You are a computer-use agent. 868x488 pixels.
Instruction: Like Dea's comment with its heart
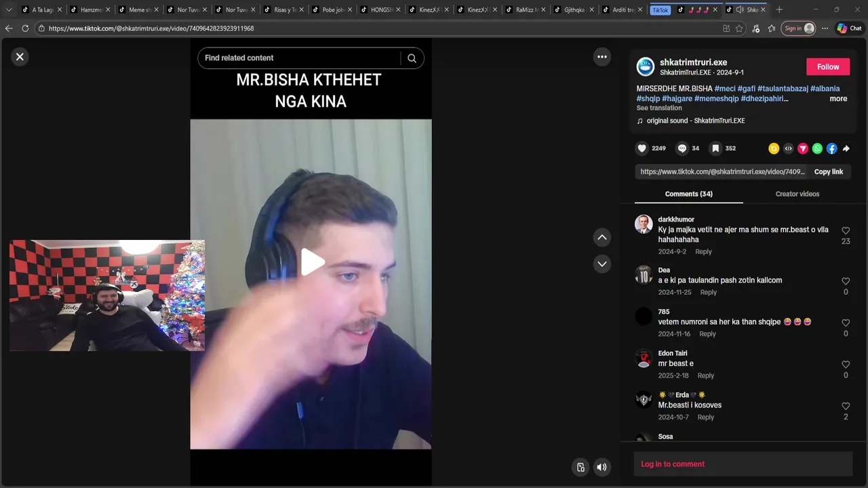tap(846, 281)
